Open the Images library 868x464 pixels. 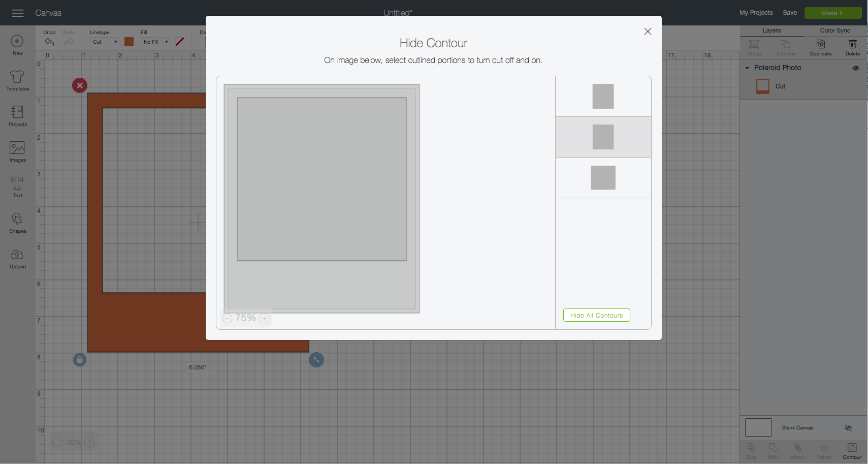coord(17,151)
